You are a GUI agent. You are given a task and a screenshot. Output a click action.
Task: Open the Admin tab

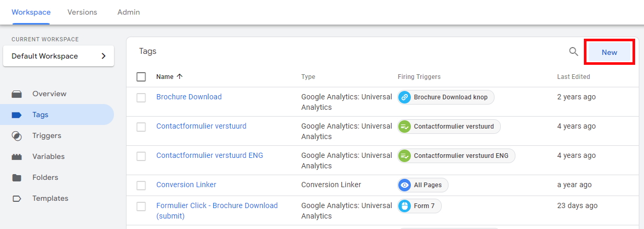(x=129, y=12)
